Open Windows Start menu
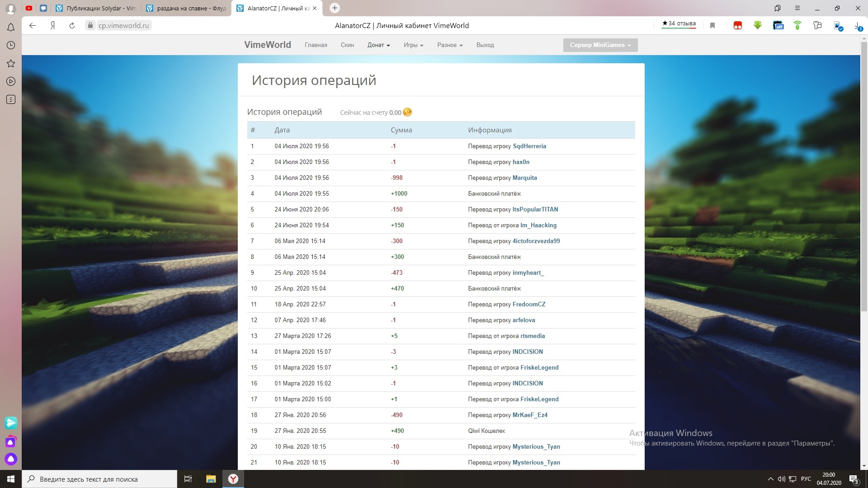Image resolution: width=868 pixels, height=488 pixels. click(11, 479)
